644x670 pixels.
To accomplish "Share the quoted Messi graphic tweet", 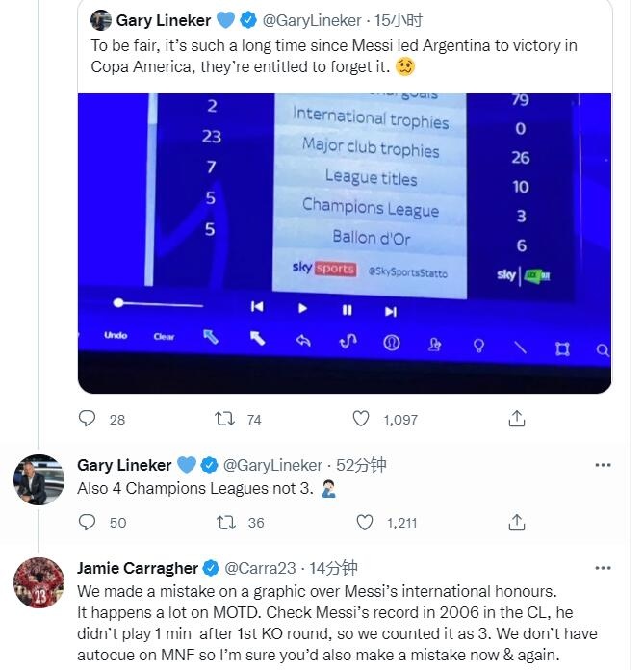I will (517, 419).
